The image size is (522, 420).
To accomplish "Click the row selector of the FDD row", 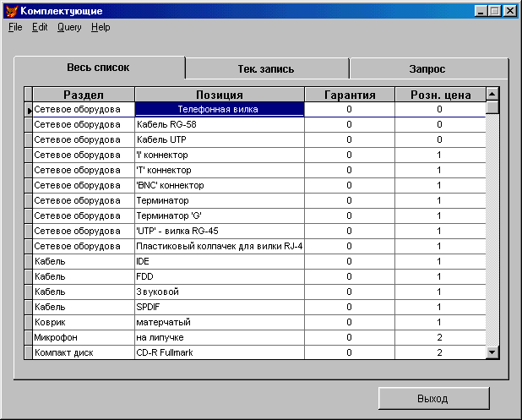I will (x=29, y=277).
